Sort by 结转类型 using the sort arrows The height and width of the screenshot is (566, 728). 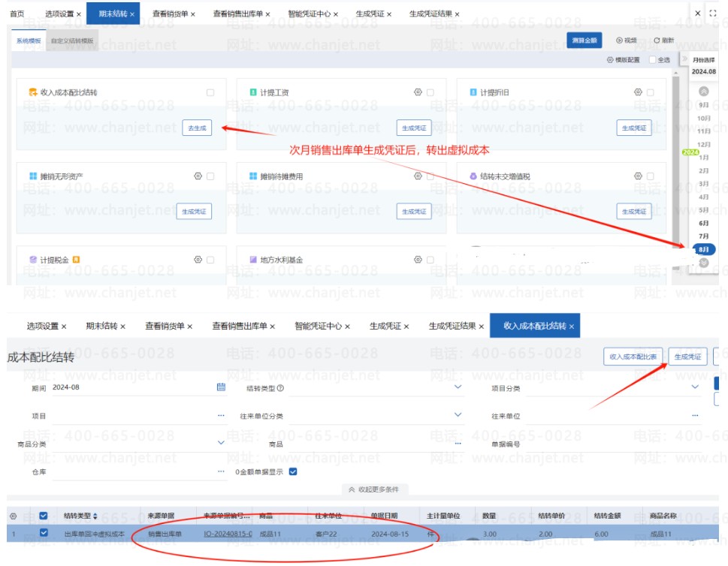point(95,516)
